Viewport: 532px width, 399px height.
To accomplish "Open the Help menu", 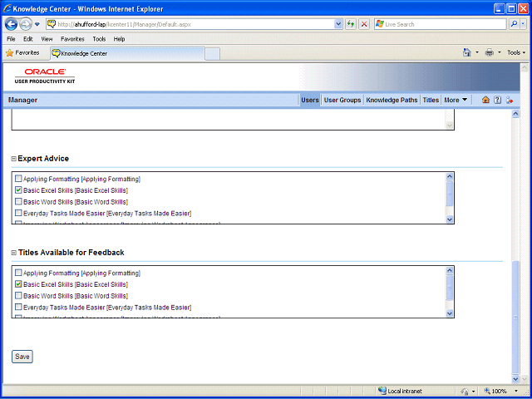I will pos(119,39).
